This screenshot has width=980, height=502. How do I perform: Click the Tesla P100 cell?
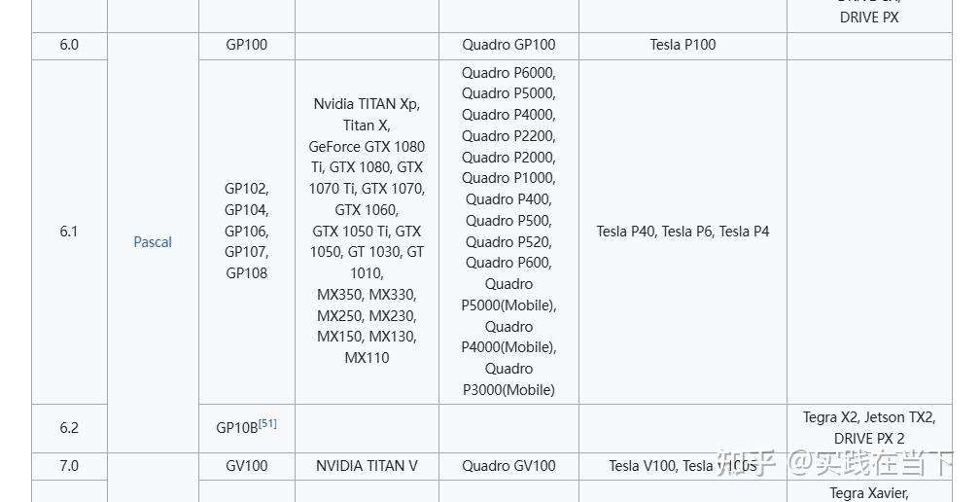[x=682, y=45]
